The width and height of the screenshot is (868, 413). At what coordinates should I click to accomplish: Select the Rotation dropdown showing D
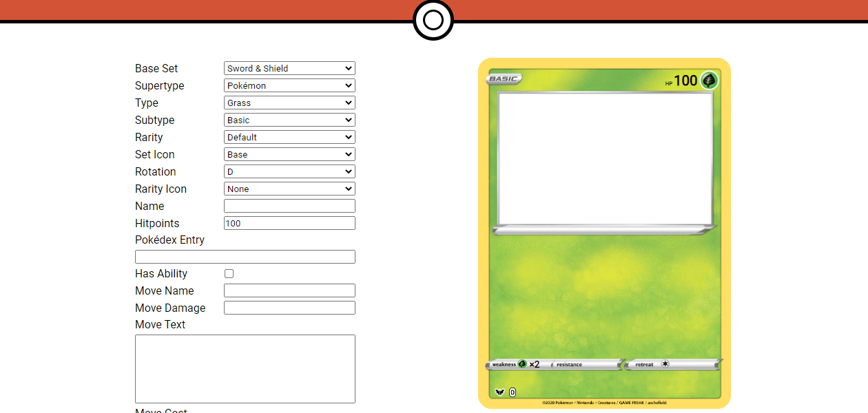(289, 171)
